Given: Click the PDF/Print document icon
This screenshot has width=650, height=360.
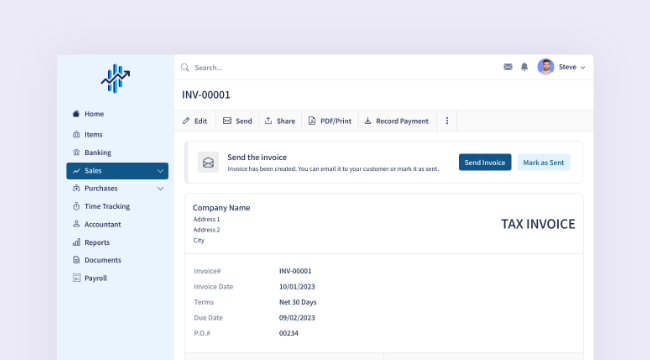Looking at the screenshot, I should [312, 121].
